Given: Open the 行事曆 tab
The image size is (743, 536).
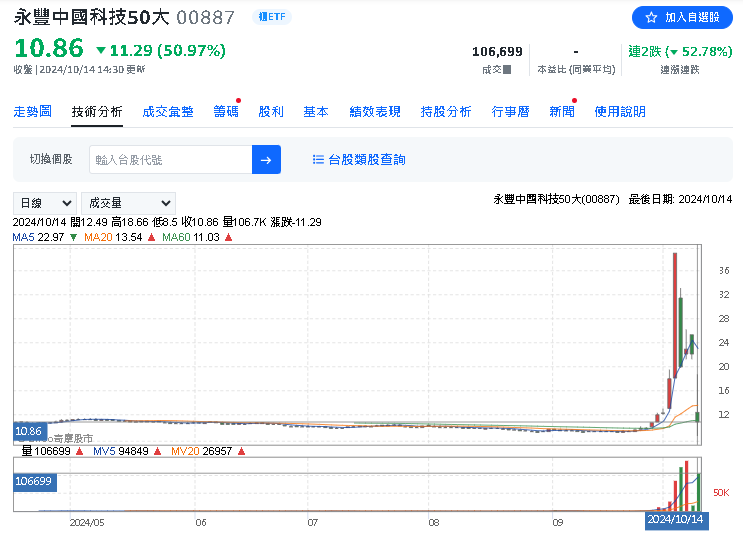Looking at the screenshot, I should 510,111.
